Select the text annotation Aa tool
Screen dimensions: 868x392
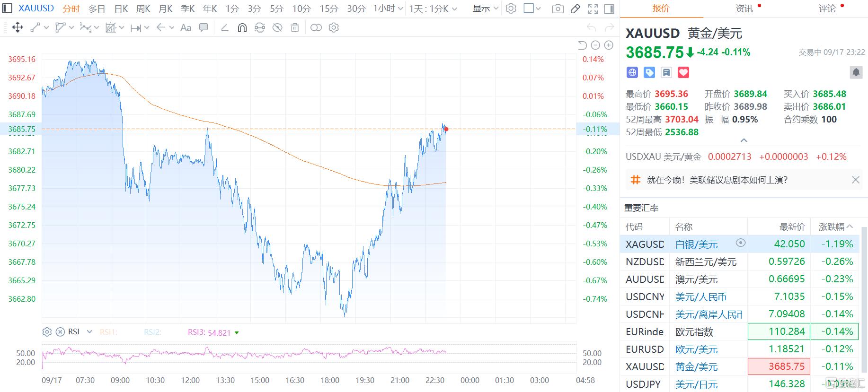(x=186, y=28)
